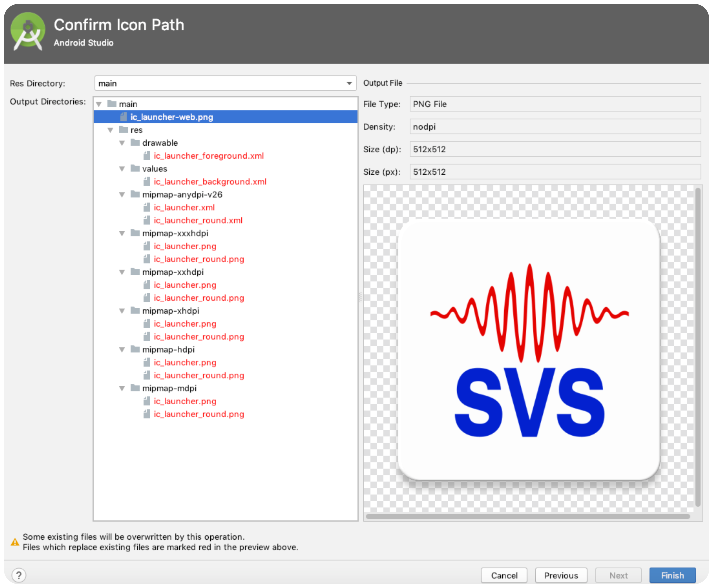713x588 pixels.
Task: Click the yellow warning triangle icon
Action: pyautogui.click(x=15, y=542)
